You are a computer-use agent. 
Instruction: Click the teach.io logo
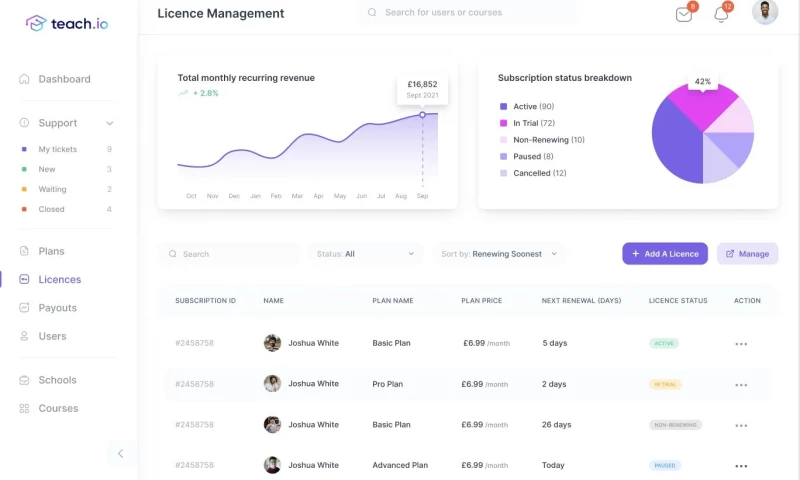[x=66, y=23]
